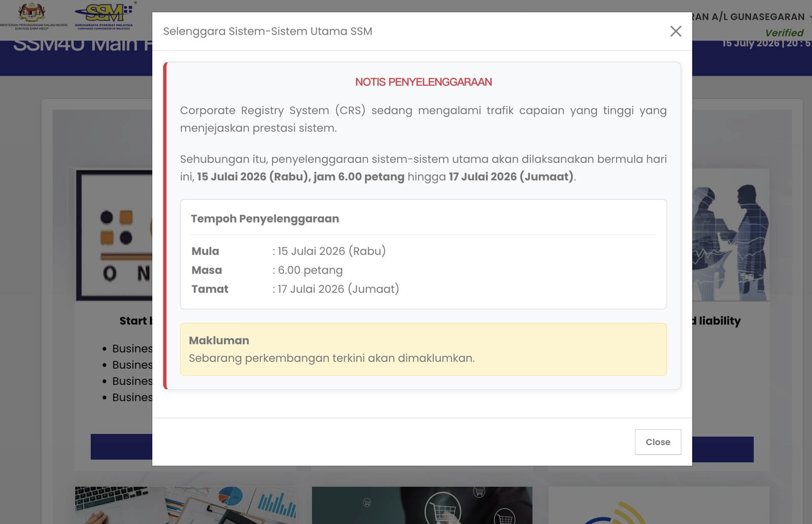Screen dimensions: 812x524
Task: Click the dialog title Selenggara Sistem-Sistem Utama SSM
Action: [x=267, y=31]
